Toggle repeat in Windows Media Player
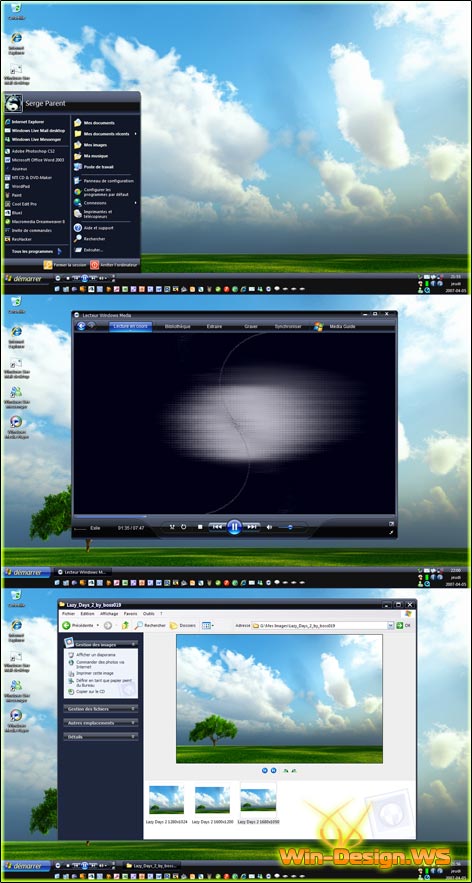472x883 pixels. tap(184, 527)
